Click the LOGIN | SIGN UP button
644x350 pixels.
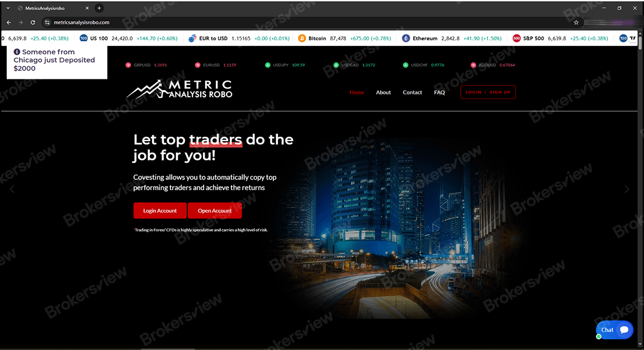click(x=488, y=92)
